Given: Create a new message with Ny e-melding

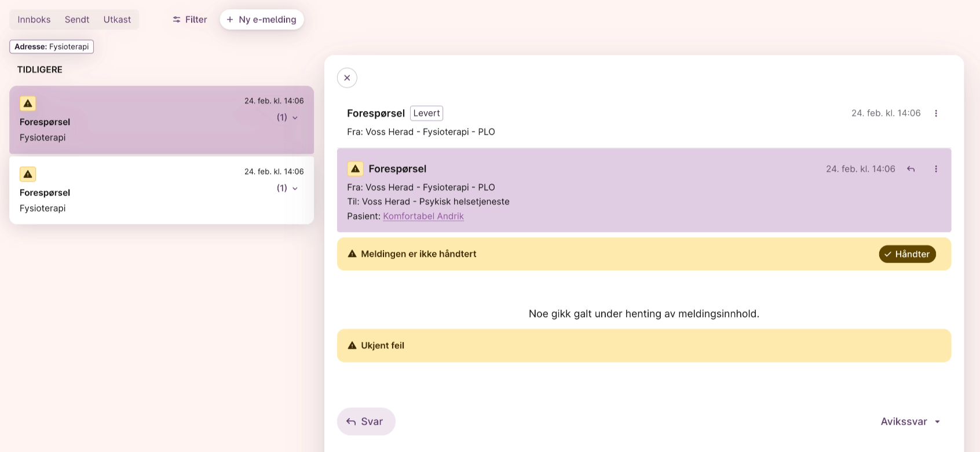Looking at the screenshot, I should pos(262,20).
